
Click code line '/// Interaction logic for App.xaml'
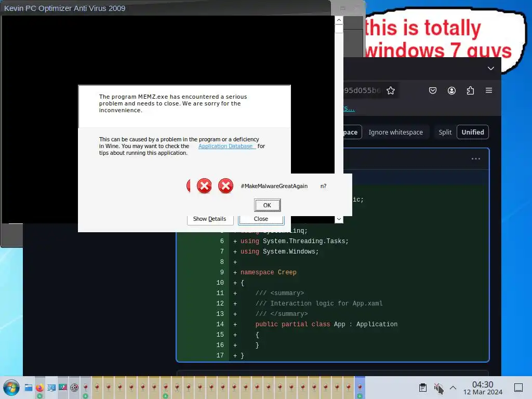coord(319,303)
